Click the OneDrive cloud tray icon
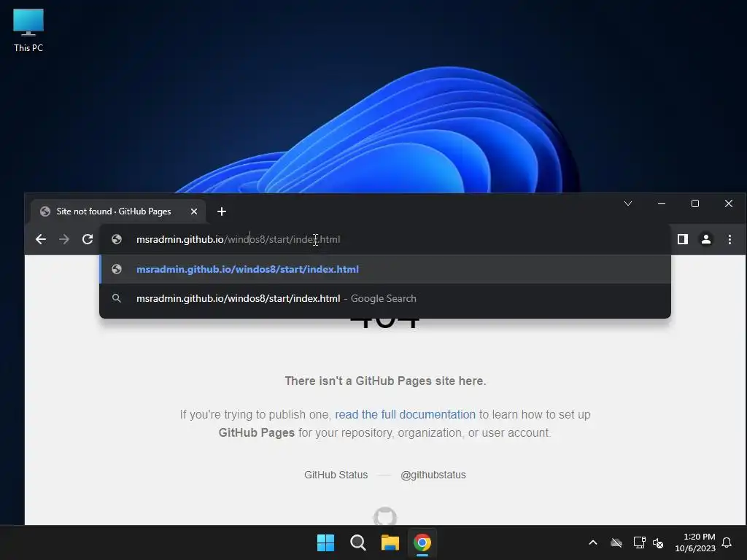 (x=616, y=542)
